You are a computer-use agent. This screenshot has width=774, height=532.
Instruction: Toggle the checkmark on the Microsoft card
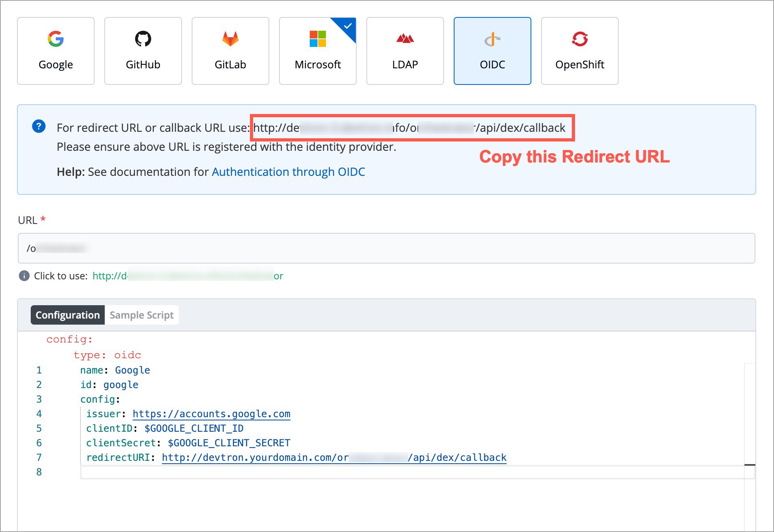click(347, 26)
